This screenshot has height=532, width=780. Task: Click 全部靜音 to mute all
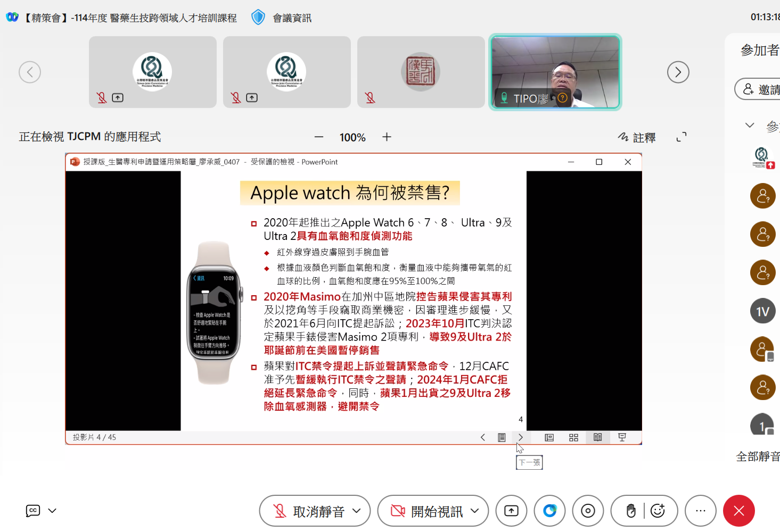click(x=758, y=456)
